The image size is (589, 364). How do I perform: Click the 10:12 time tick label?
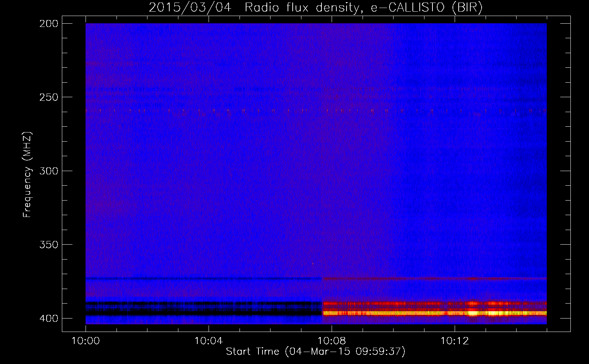pyautogui.click(x=455, y=341)
